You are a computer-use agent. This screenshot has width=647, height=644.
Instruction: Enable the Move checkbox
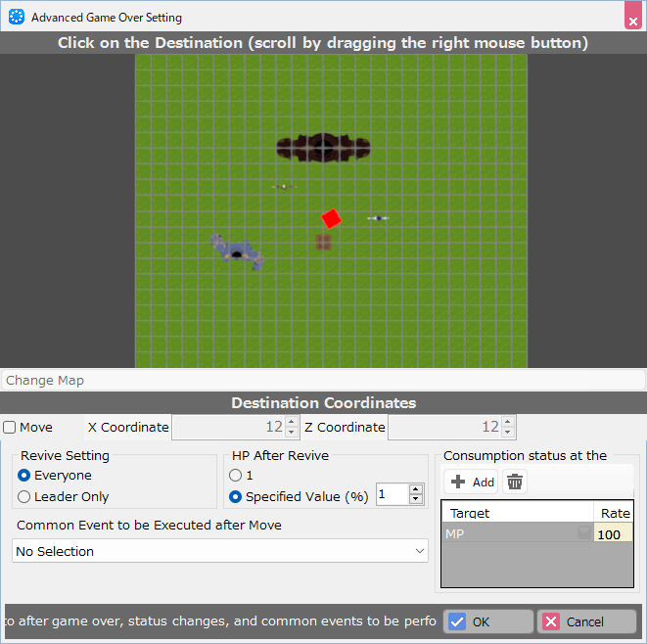point(10,428)
